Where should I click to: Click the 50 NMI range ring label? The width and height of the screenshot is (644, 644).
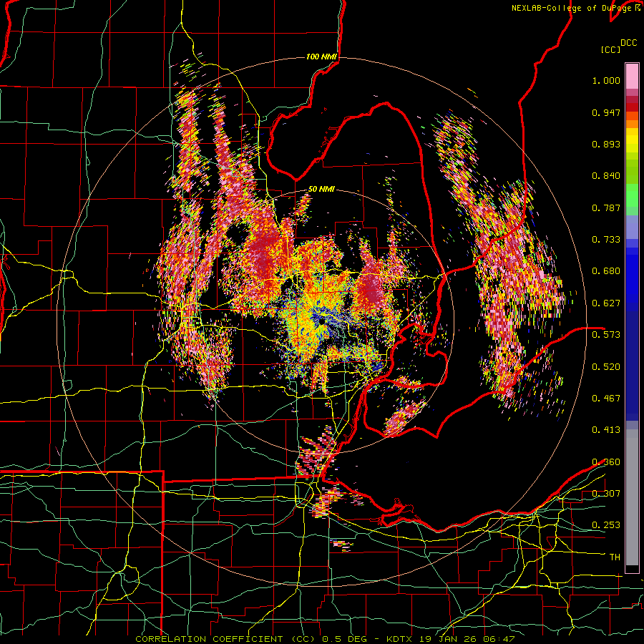pyautogui.click(x=321, y=190)
